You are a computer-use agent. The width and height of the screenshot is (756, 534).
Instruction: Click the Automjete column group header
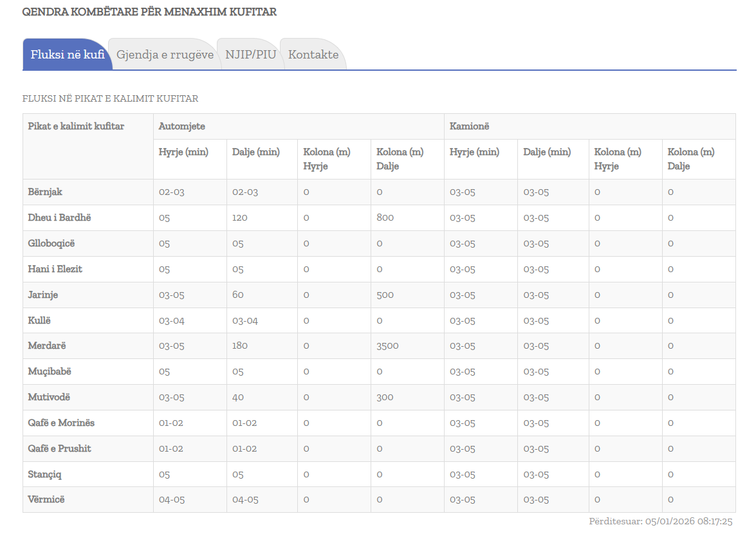point(182,127)
